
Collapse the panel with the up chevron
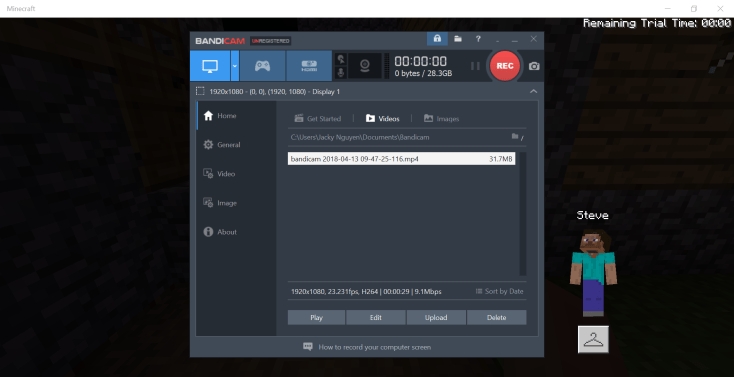point(533,91)
